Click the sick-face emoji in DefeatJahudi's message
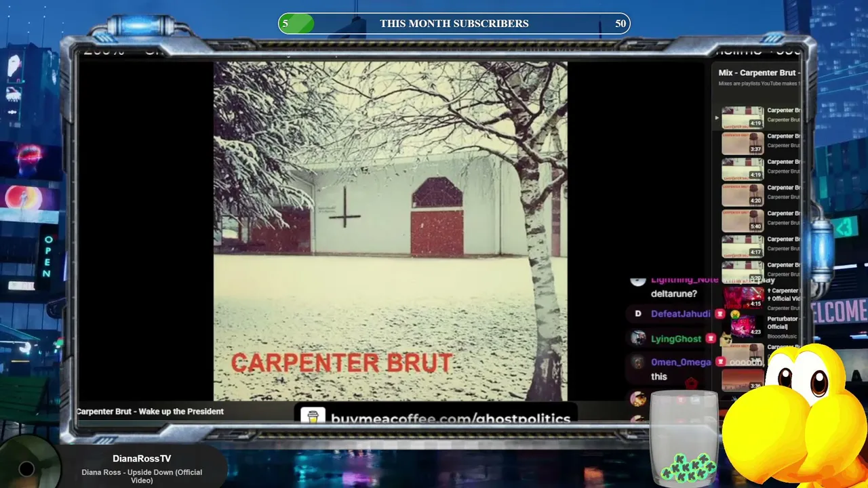The width and height of the screenshot is (868, 488). 734,314
